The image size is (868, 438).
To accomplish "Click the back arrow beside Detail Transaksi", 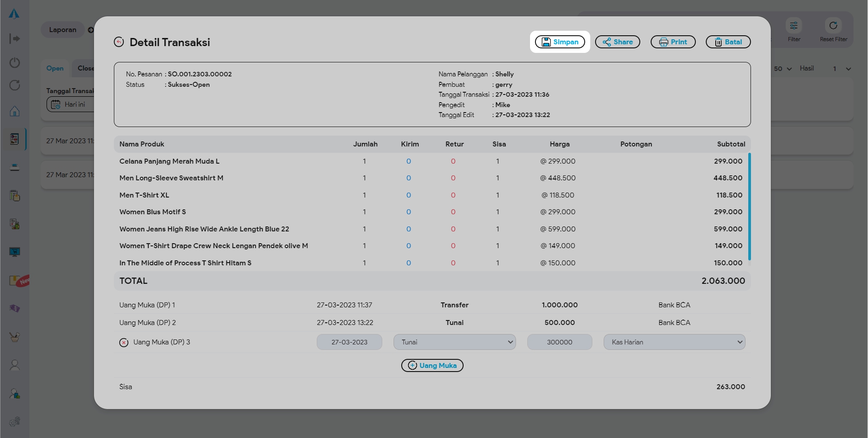I will (119, 42).
